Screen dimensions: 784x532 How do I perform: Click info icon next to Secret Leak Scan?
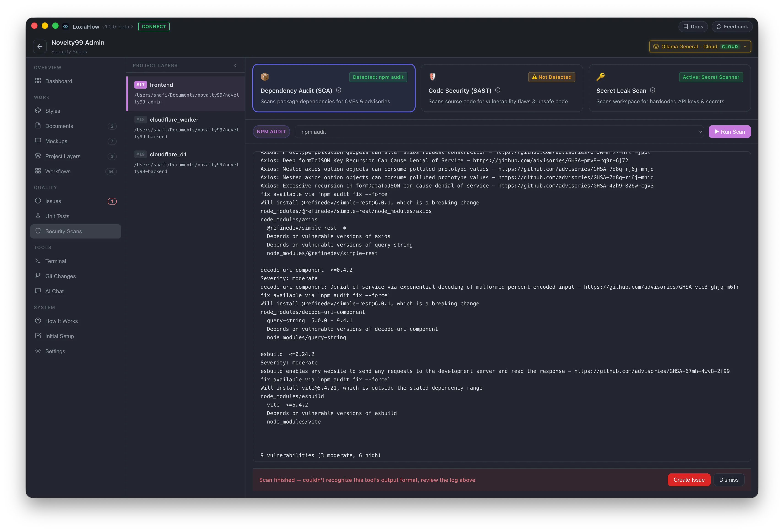tap(652, 90)
